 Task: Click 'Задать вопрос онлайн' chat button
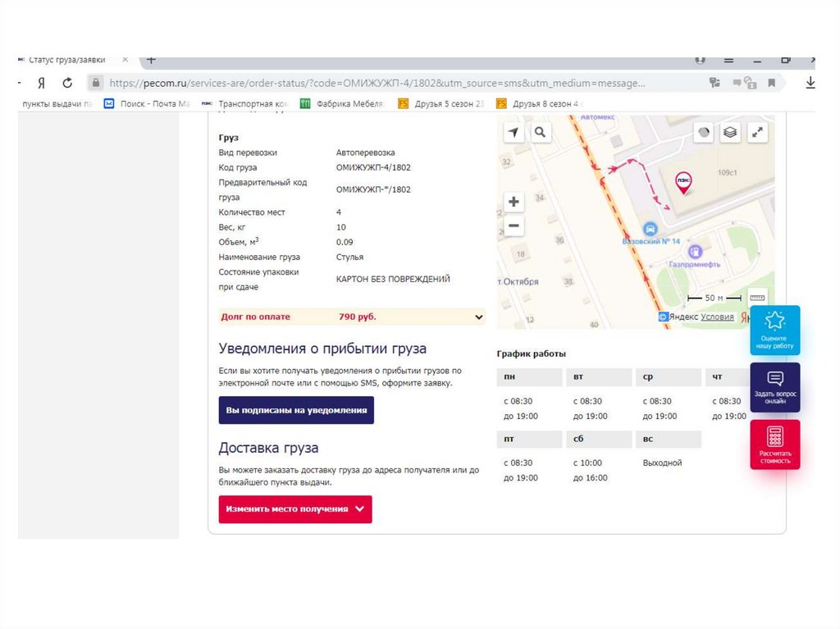[x=774, y=387]
